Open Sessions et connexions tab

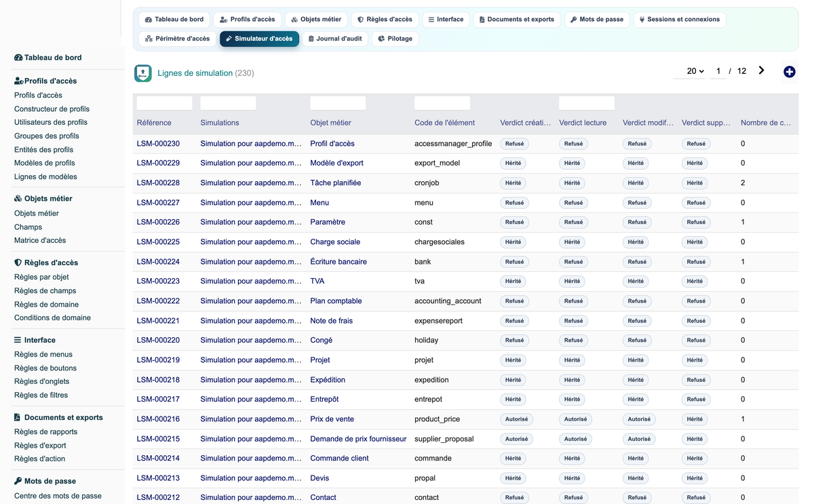(x=680, y=20)
